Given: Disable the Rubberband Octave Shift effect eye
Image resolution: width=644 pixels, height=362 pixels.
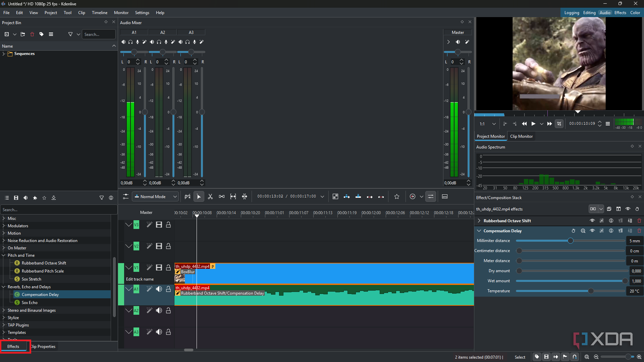Looking at the screenshot, I should point(592,221).
